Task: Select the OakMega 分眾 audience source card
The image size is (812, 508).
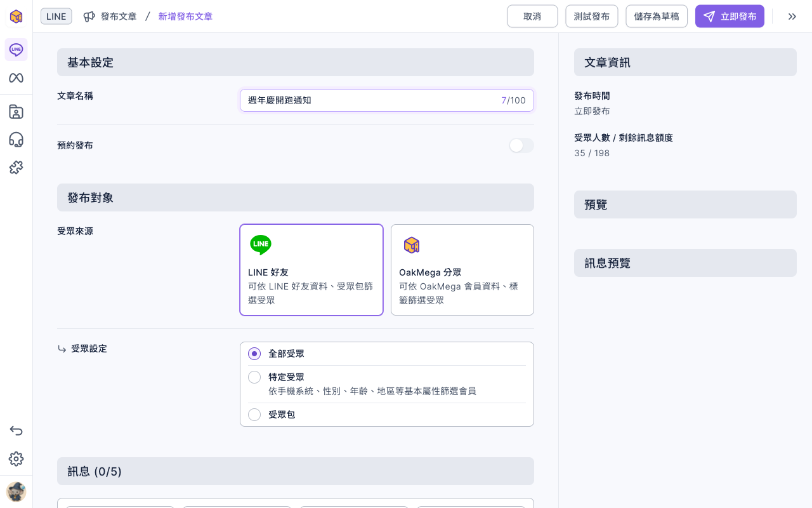Action: tap(462, 270)
